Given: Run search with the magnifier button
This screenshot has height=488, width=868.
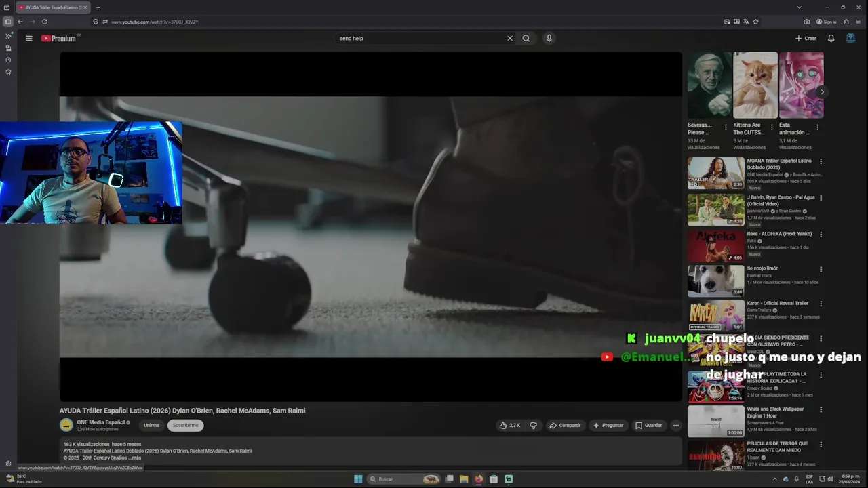Looking at the screenshot, I should (526, 38).
